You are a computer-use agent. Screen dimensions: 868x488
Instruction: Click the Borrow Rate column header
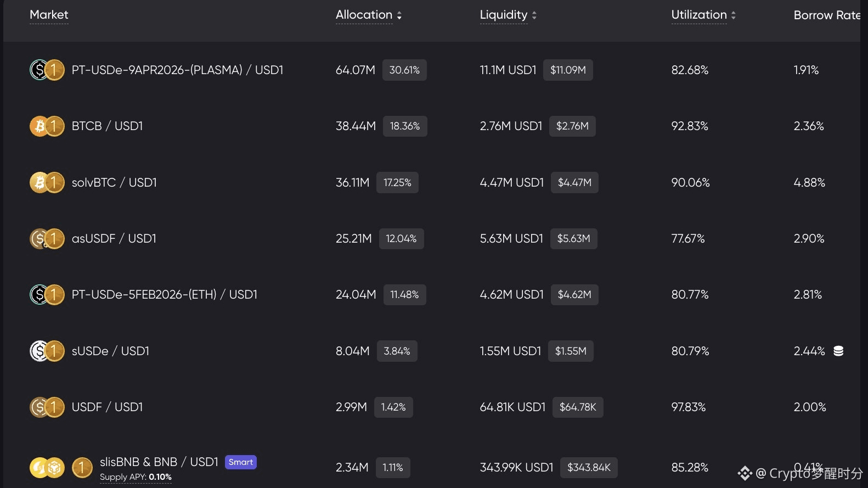click(826, 15)
